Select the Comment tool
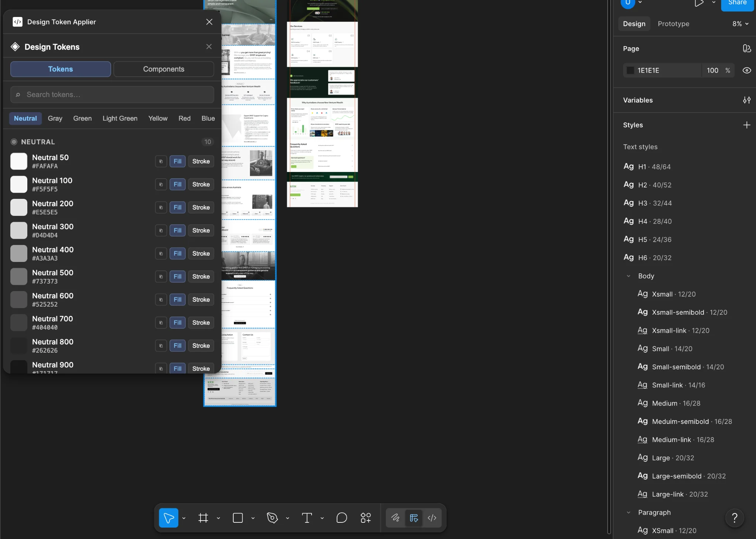The width and height of the screenshot is (756, 539). pyautogui.click(x=341, y=518)
